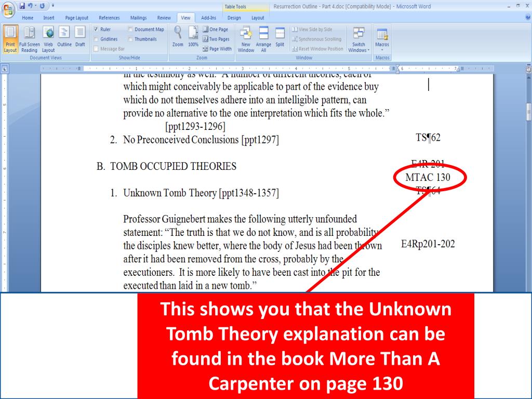Image resolution: width=532 pixels, height=399 pixels.
Task: Open the Office button menu
Action: pyautogui.click(x=8, y=9)
